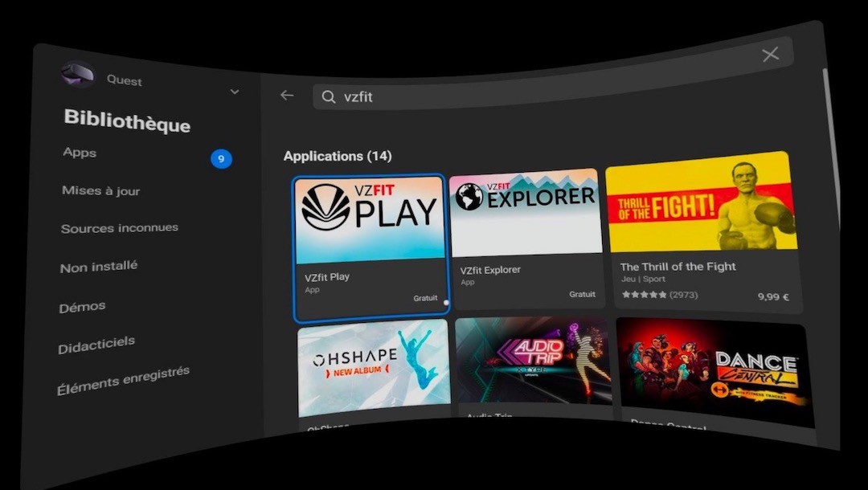Image resolution: width=868 pixels, height=490 pixels.
Task: Open Éléments enregistrés section
Action: 123,381
